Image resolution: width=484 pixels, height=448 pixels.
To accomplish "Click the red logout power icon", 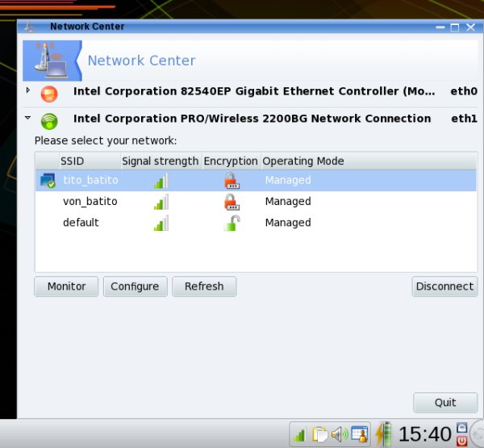I will point(462,441).
